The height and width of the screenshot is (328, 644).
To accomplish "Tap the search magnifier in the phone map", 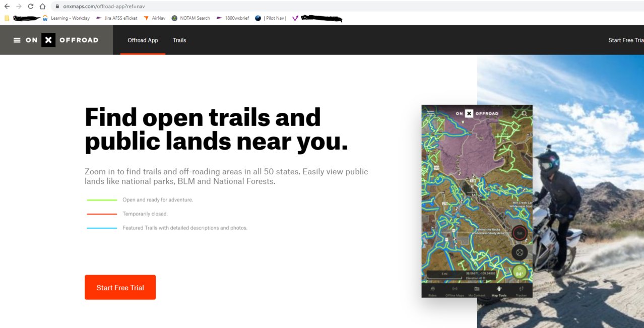I will (525, 114).
